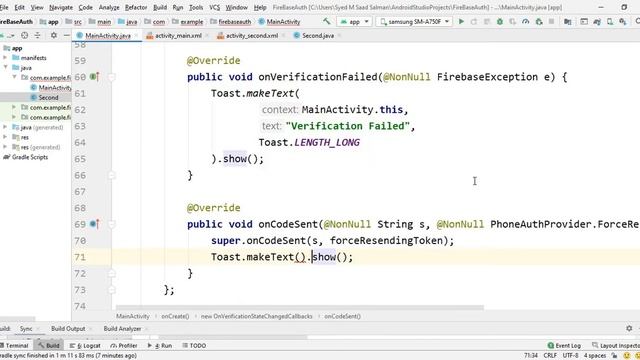Toggle fold marker at line 66
The height and width of the screenshot is (360, 640).
[111, 175]
